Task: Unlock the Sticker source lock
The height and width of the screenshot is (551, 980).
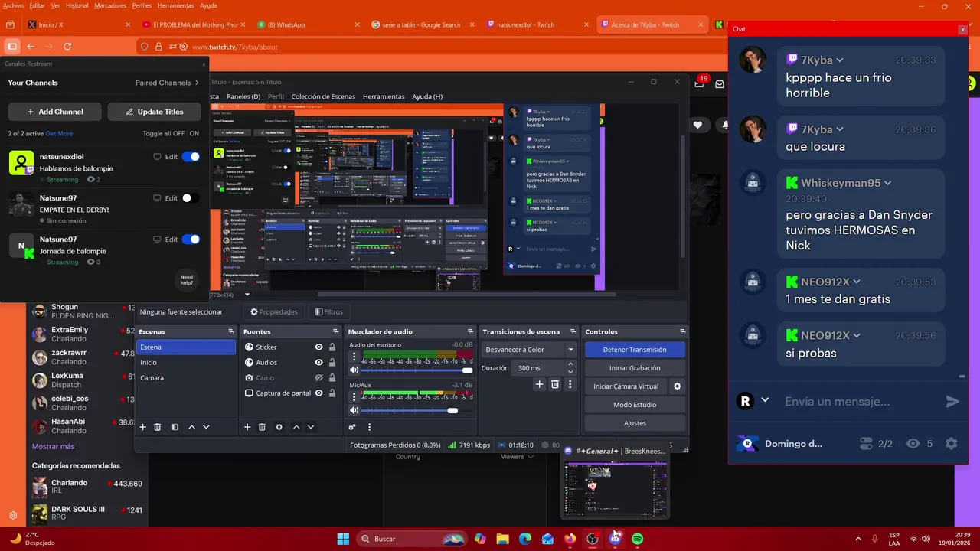Action: click(x=332, y=347)
